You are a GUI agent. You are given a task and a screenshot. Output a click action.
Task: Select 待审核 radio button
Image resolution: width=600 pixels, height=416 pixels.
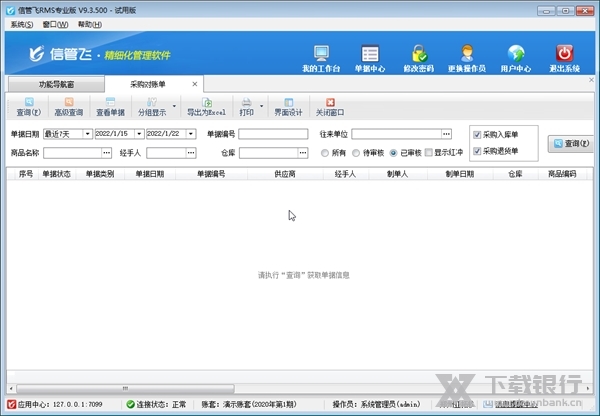[356, 153]
